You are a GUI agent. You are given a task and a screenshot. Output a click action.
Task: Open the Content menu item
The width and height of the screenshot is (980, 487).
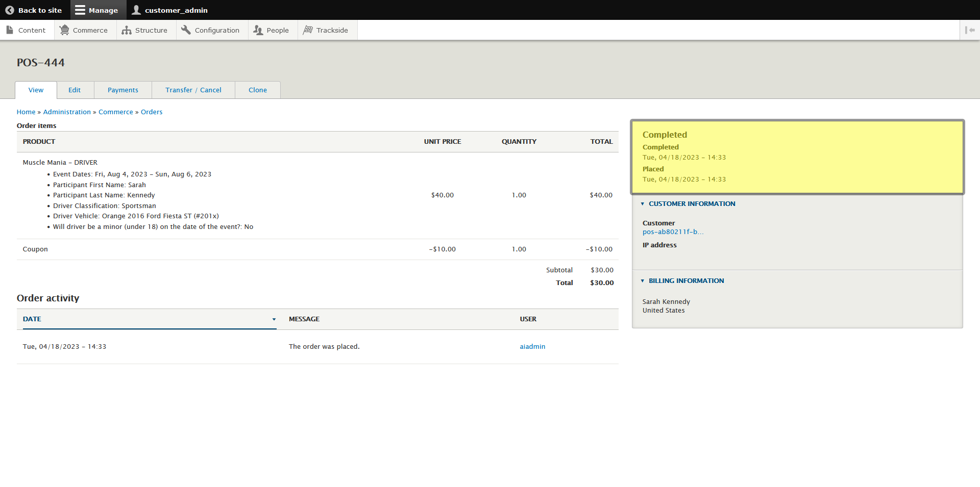coord(26,30)
